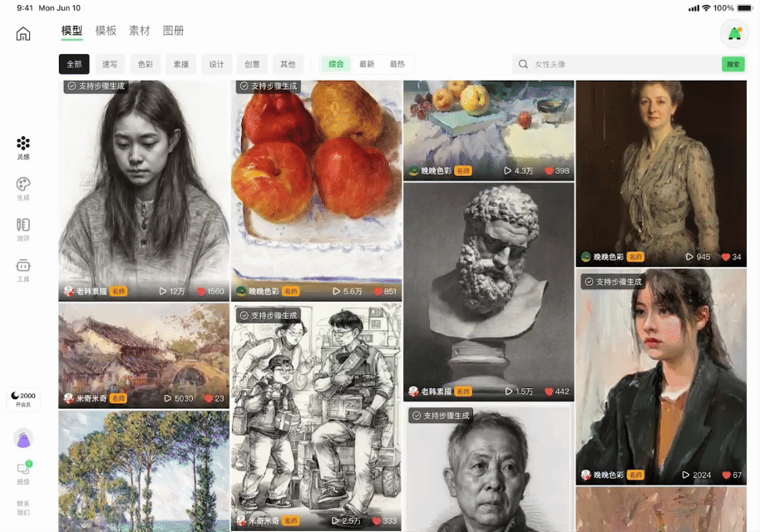Screen dimensions: 760x532
Task: Open the green profile avatar top right
Action: coord(734,33)
